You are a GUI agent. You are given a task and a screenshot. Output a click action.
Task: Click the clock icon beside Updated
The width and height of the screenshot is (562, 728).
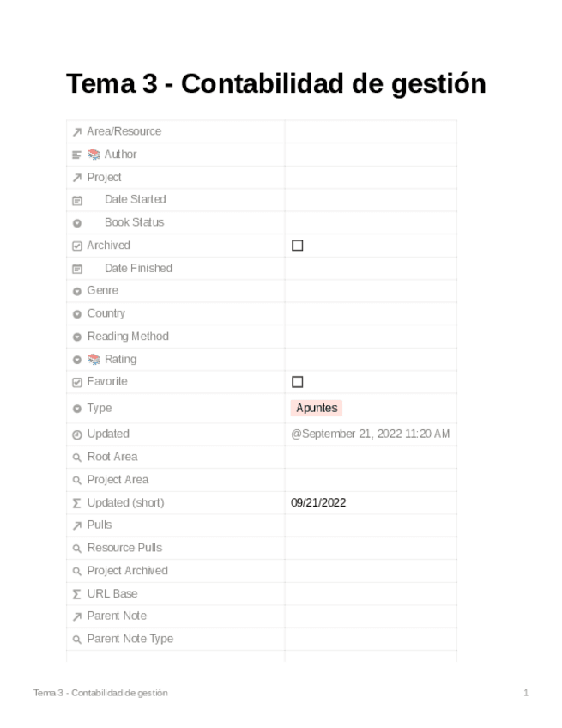pos(77,434)
